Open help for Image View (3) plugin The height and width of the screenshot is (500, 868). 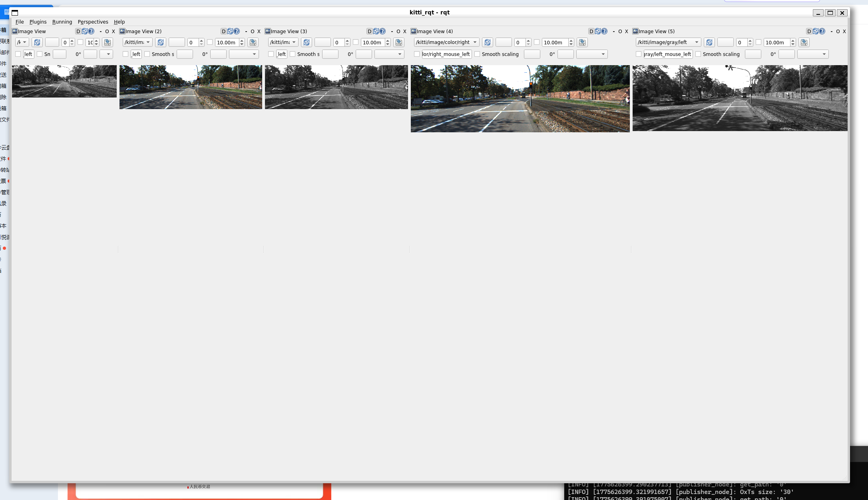[x=383, y=31]
